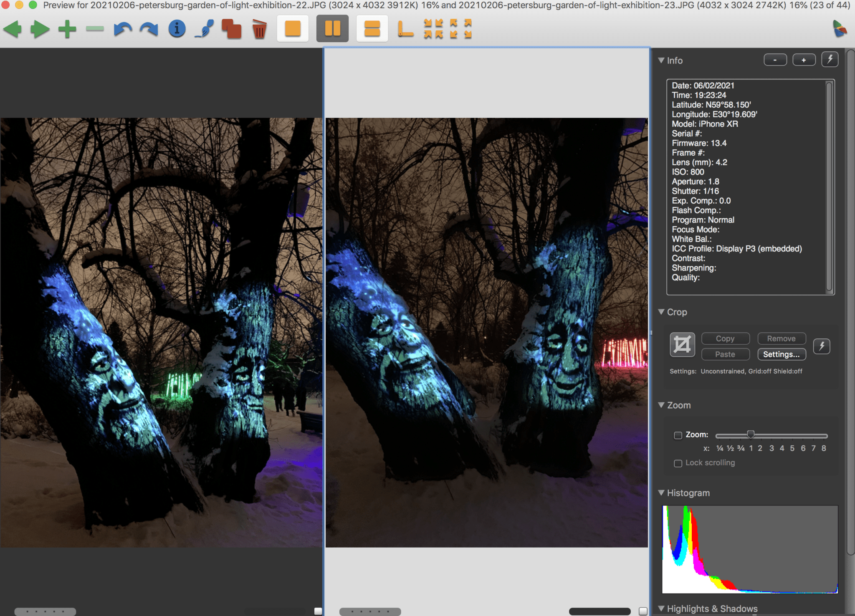This screenshot has width=855, height=616.
Task: Go to the next image
Action: (x=40, y=28)
